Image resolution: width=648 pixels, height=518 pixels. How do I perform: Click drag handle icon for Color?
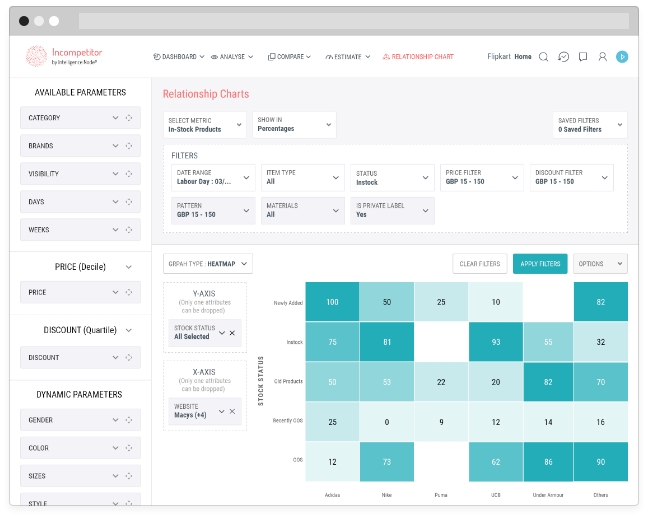pos(129,448)
